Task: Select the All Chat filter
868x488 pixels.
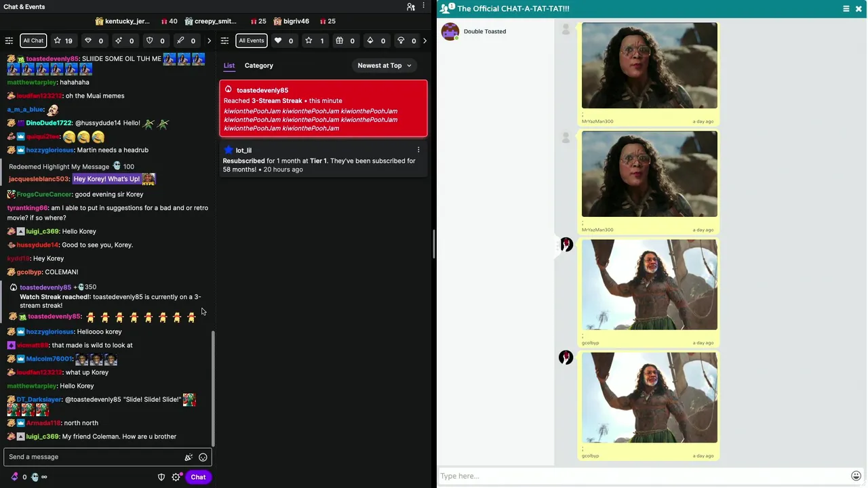Action: click(x=33, y=41)
